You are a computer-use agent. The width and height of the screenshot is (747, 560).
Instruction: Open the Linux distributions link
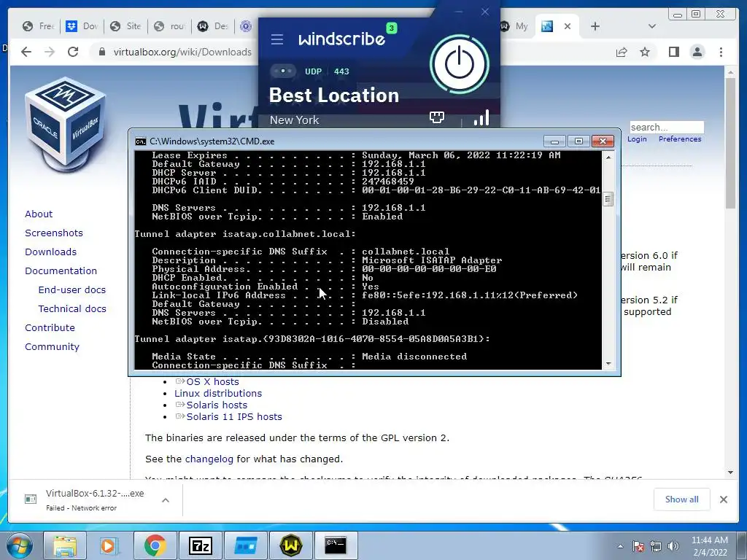tap(218, 393)
